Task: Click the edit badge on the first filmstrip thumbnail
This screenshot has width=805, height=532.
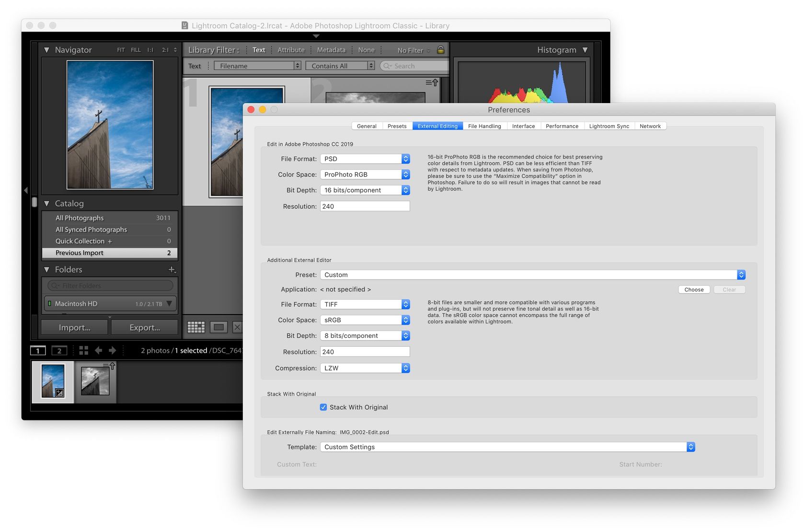Action: tap(59, 393)
